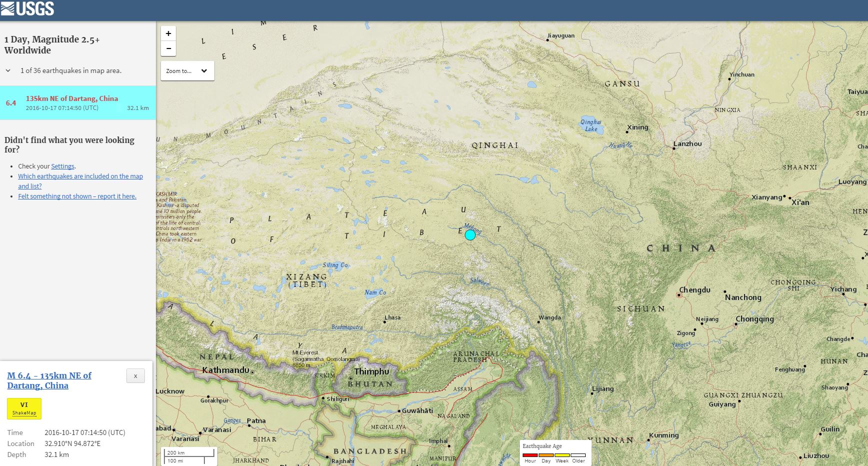Open 'Which earthquakes are included' link
Screen dimensions: 868x466
click(80, 176)
